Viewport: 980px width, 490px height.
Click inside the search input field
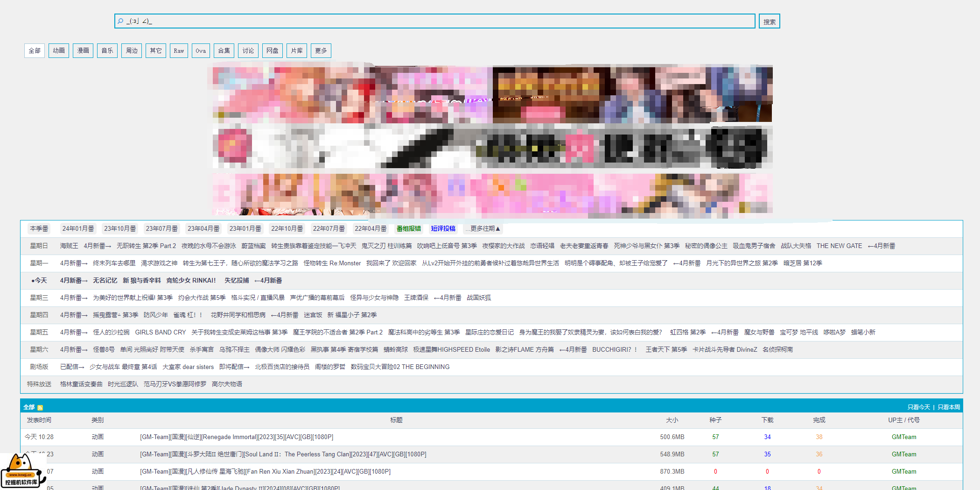pyautogui.click(x=434, y=21)
